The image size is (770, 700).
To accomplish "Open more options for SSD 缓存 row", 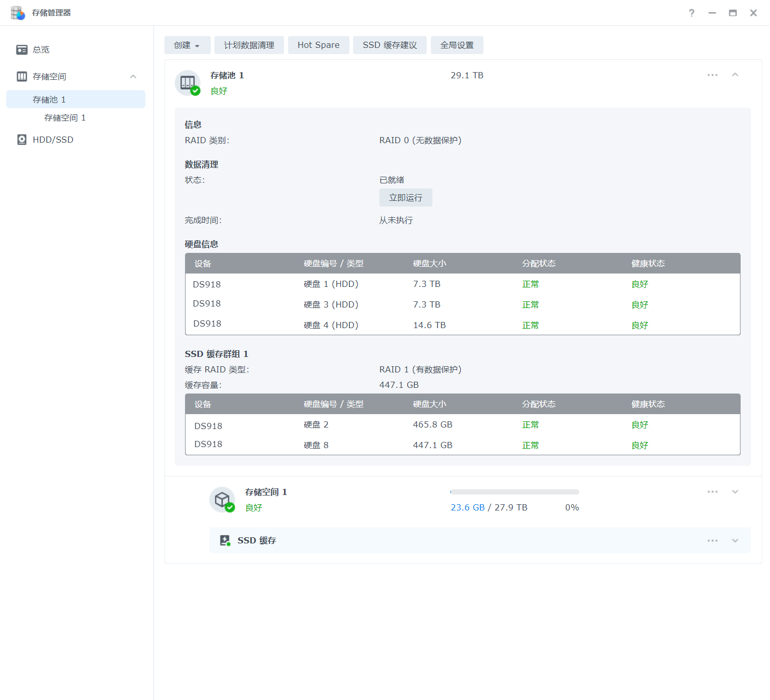I will [x=712, y=540].
